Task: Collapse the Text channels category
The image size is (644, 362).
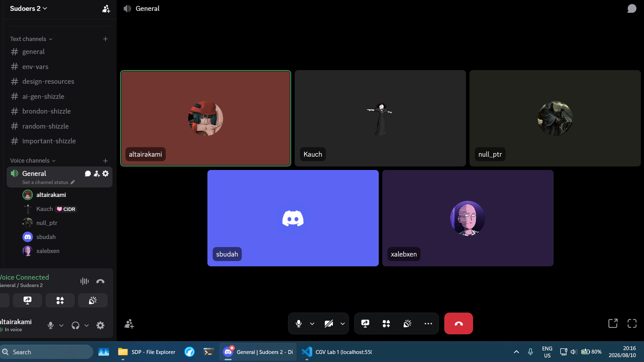Action: pyautogui.click(x=31, y=39)
